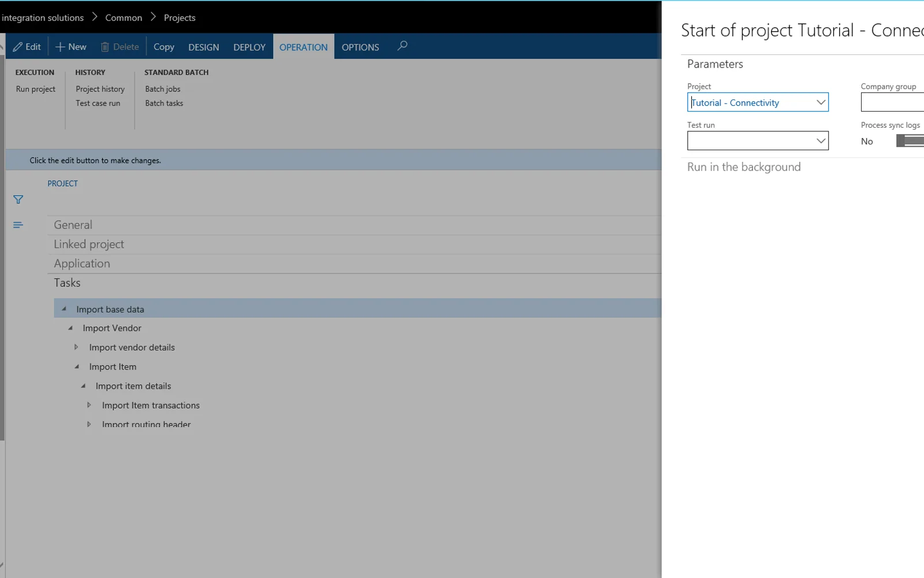Click the PROJECT heading label
This screenshot has width=924, height=578.
pos(62,183)
